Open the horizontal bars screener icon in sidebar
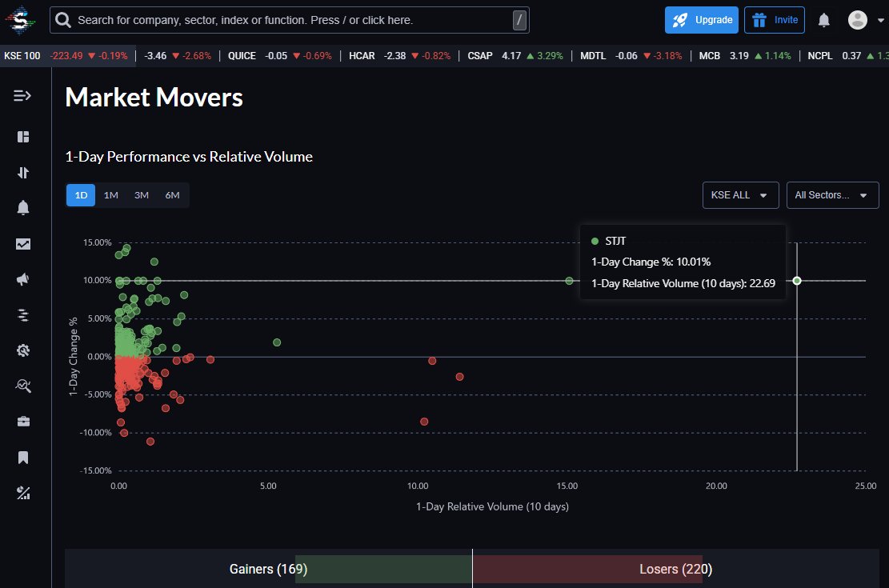The height and width of the screenshot is (588, 889). pos(23,315)
